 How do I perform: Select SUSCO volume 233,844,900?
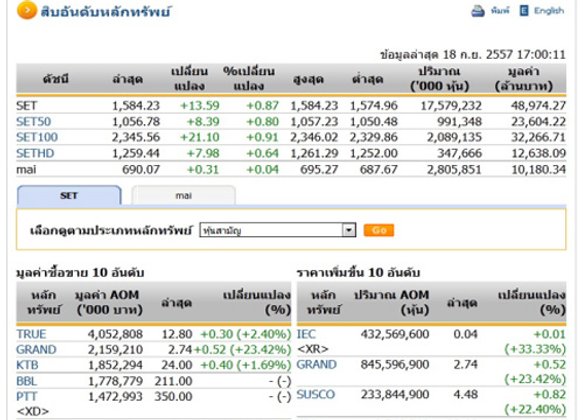click(x=395, y=394)
